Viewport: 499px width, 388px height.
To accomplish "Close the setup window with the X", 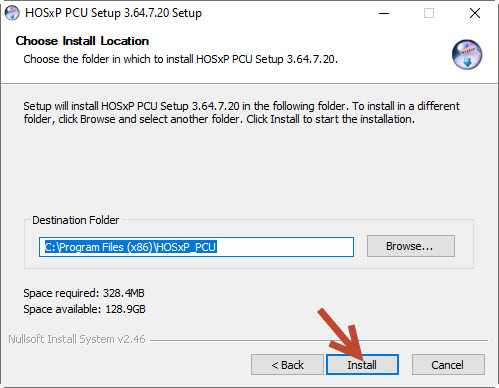I will coord(475,13).
